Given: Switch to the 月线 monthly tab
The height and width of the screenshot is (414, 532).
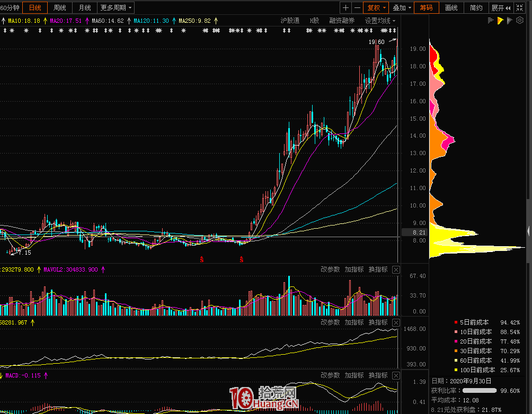Looking at the screenshot, I should pyautogui.click(x=84, y=8).
